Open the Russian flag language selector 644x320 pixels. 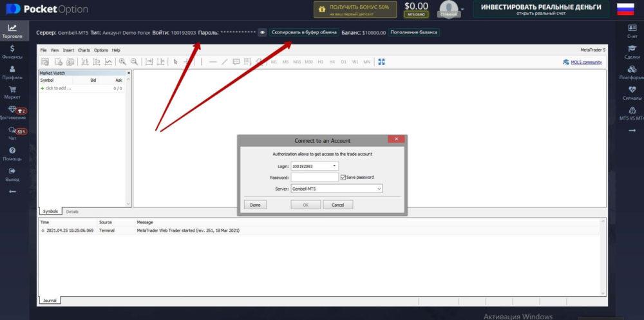coord(625,9)
